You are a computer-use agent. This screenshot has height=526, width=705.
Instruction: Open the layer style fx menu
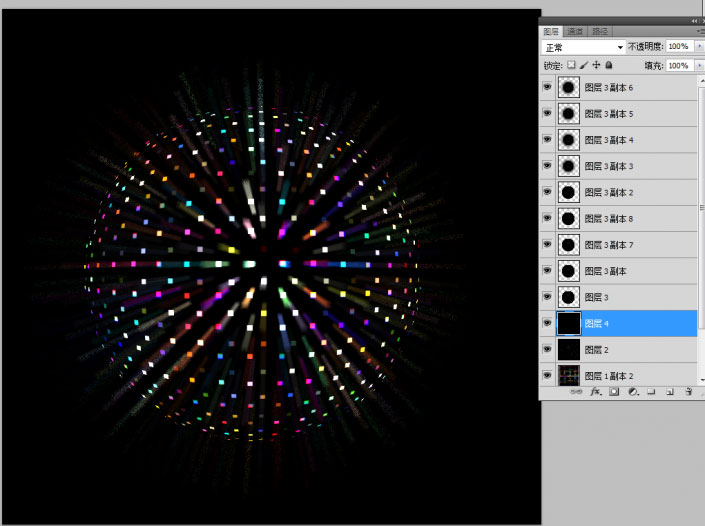click(x=595, y=393)
